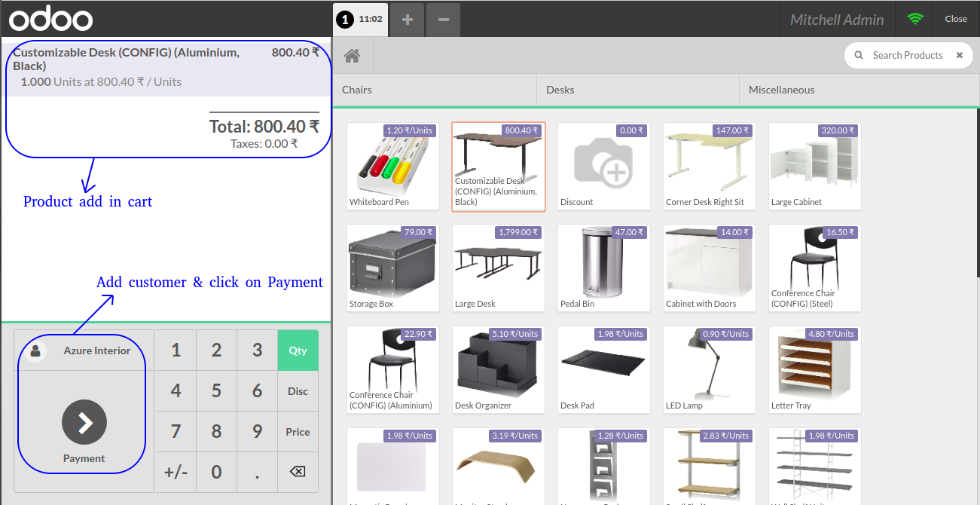Viewport: 980px width, 505px height.
Task: Tap numpad digit 7
Action: pyautogui.click(x=176, y=432)
